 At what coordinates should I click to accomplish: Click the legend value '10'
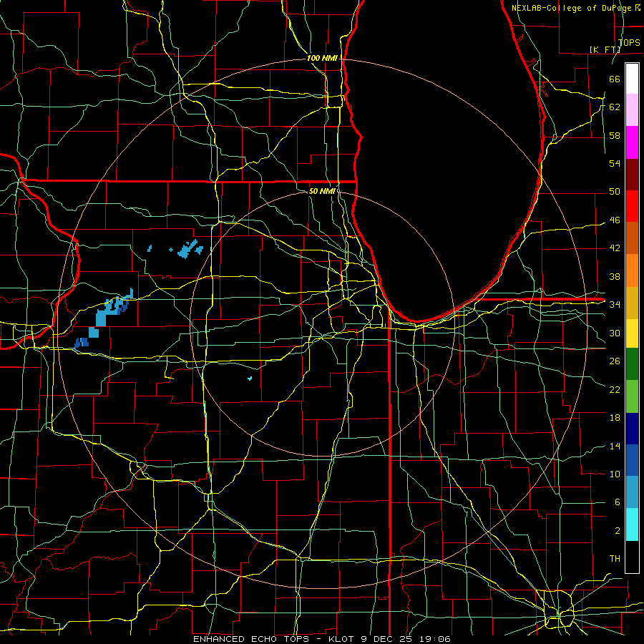tap(615, 474)
